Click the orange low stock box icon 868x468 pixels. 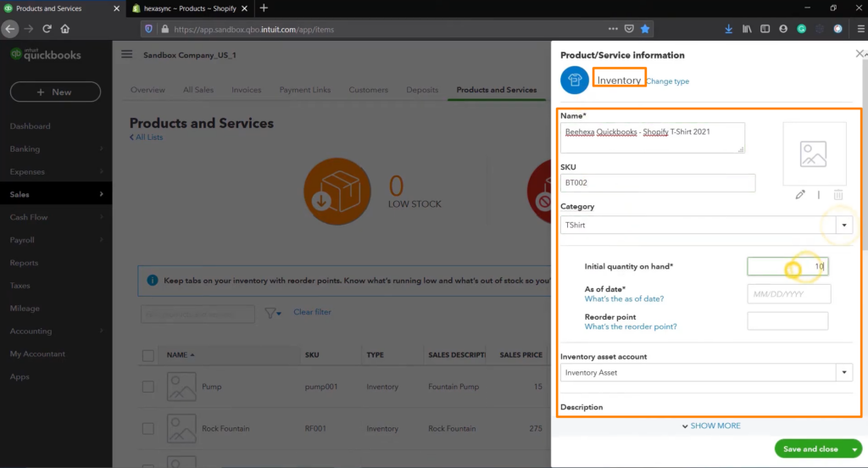(337, 191)
